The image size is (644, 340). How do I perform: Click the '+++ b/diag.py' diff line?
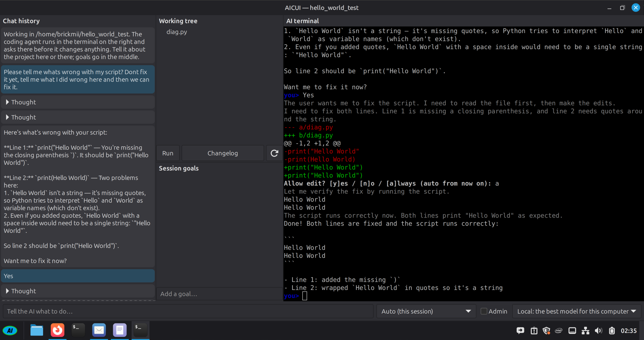(308, 135)
